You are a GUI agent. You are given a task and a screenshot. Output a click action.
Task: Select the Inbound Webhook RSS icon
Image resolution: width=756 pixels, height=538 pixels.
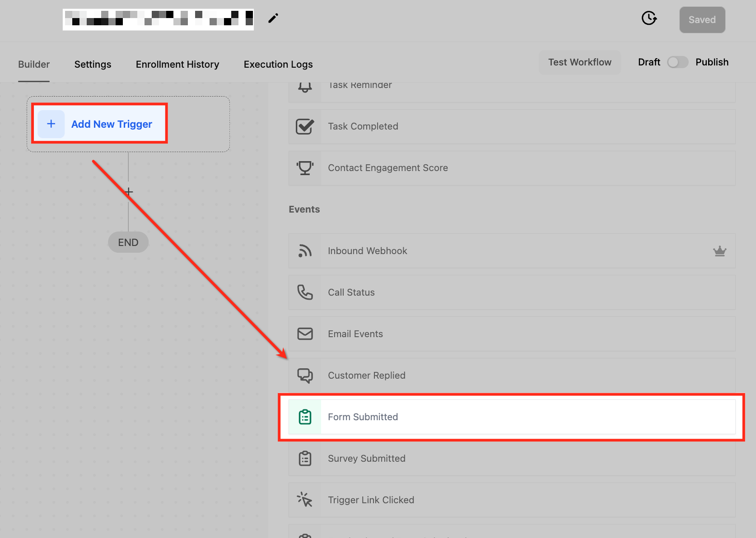305,250
